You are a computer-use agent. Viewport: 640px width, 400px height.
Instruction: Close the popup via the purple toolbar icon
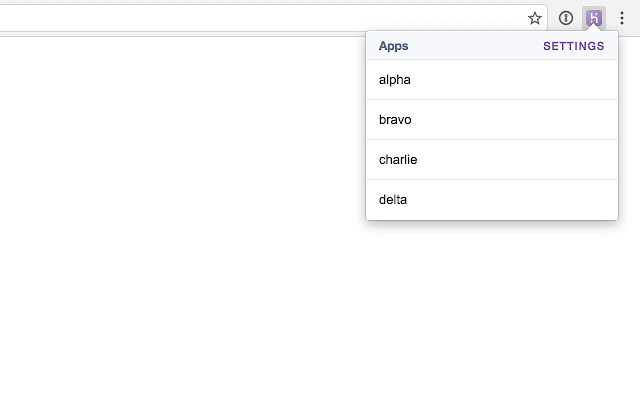point(594,18)
